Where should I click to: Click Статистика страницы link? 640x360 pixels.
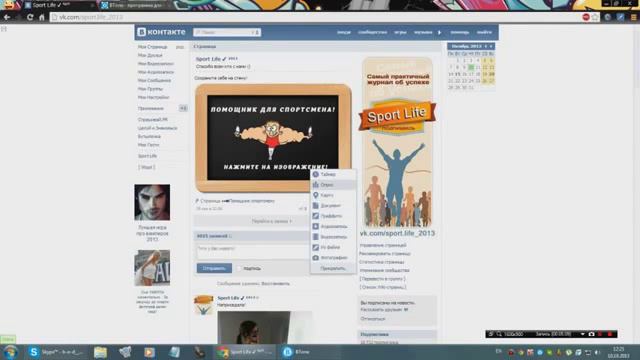pyautogui.click(x=382, y=262)
